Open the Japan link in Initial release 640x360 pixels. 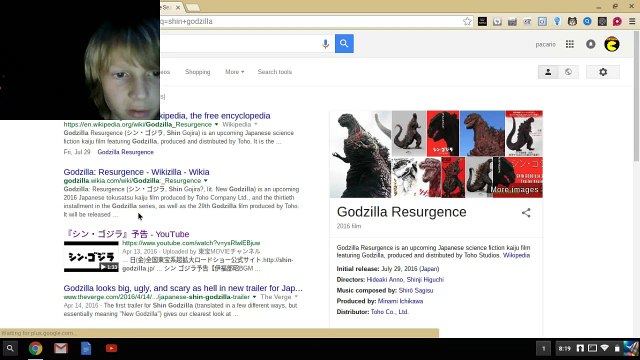click(429, 269)
